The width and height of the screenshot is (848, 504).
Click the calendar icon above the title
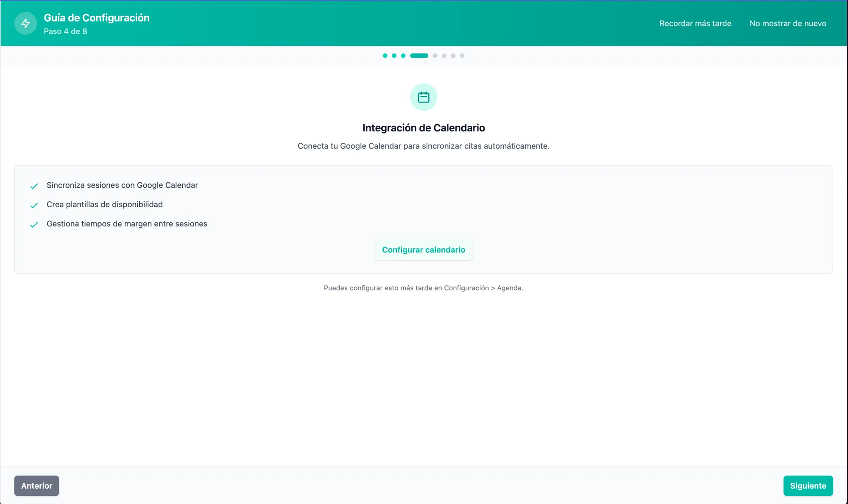point(424,97)
